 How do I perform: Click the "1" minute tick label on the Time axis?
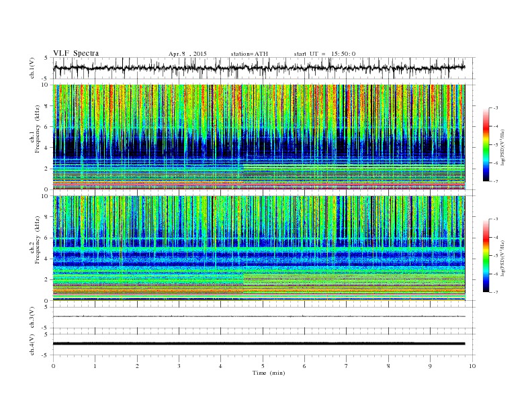pos(95,366)
